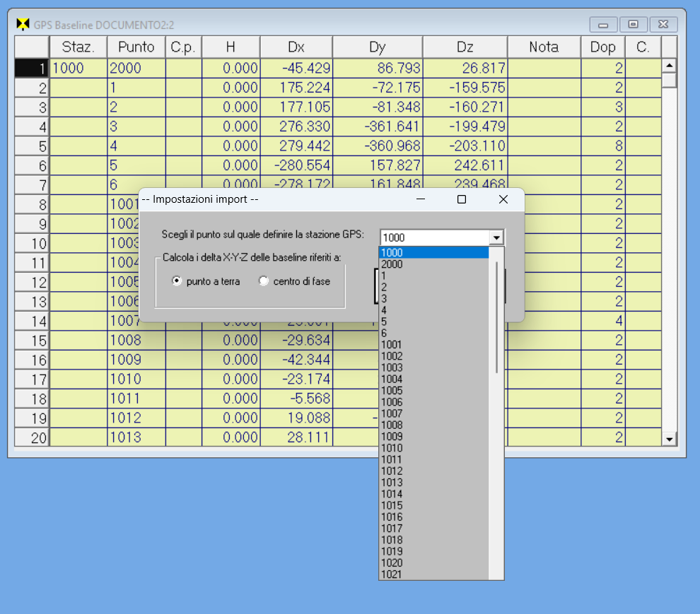
Task: Select row header 20 in the table
Action: (32, 437)
